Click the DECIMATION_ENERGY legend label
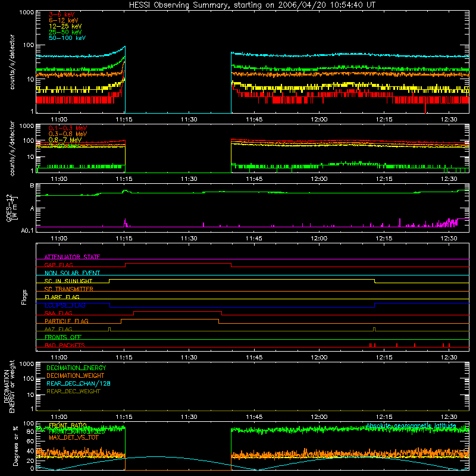 pos(76,368)
